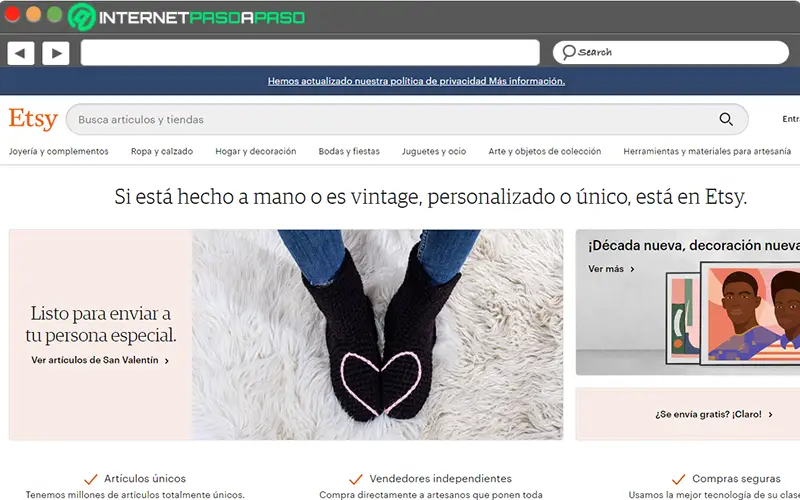The image size is (800, 500).
Task: Click chevron beside Ver más
Action: coord(632,269)
